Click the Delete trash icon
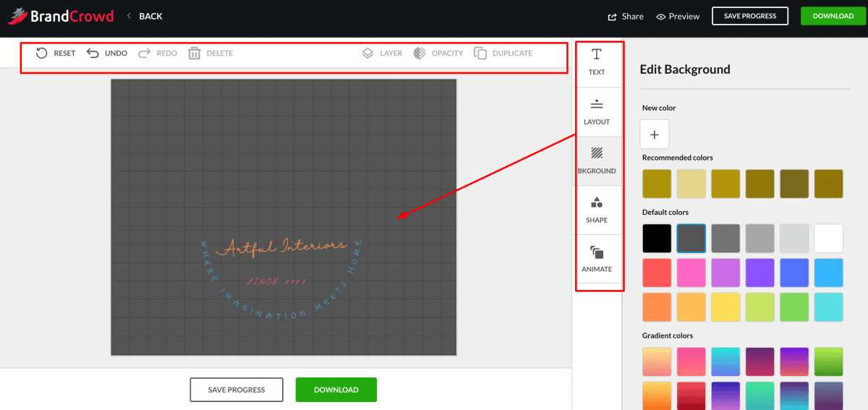Image resolution: width=868 pixels, height=410 pixels. tap(194, 53)
